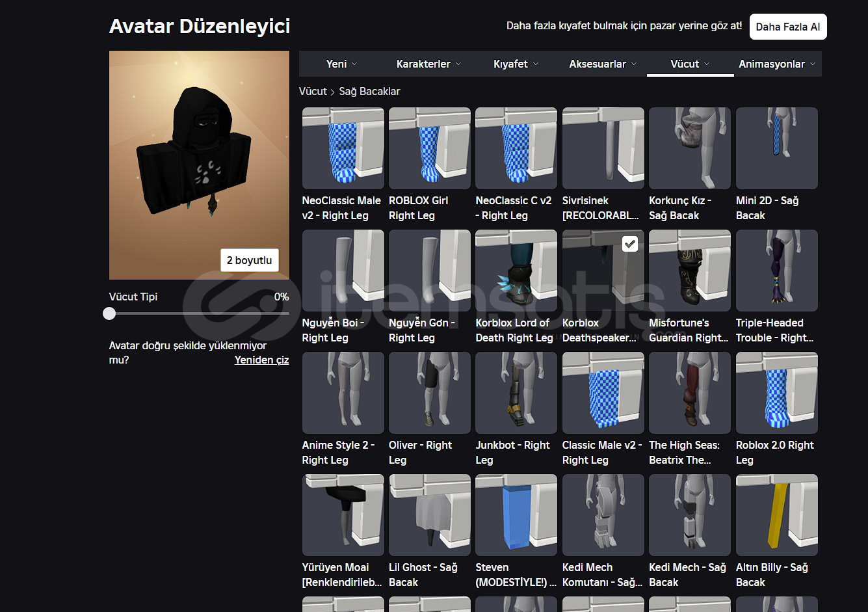
Task: Expand the Karakterler dropdown menu
Action: [428, 64]
